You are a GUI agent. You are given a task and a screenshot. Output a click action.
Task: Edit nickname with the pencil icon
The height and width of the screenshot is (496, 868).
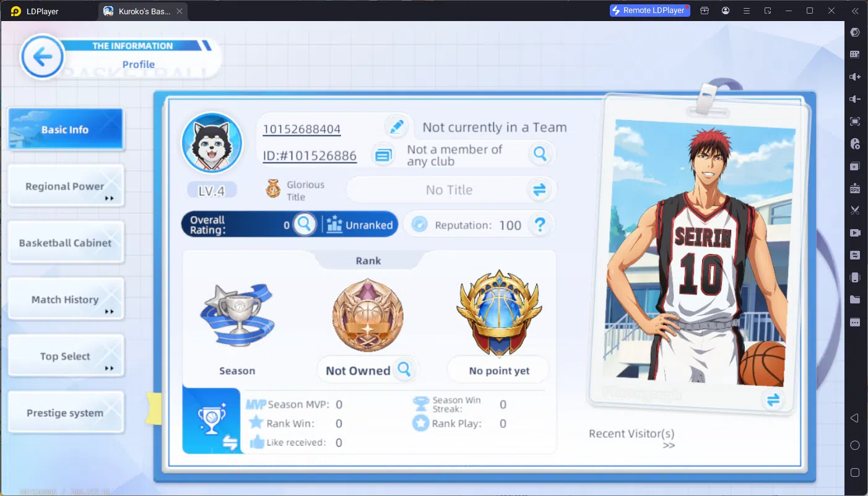click(x=396, y=128)
